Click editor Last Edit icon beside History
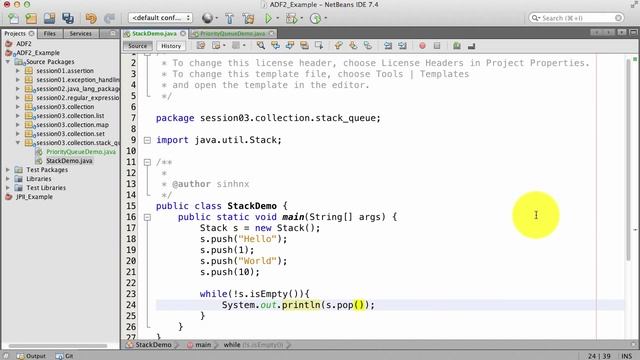The image size is (640, 360). [201, 46]
